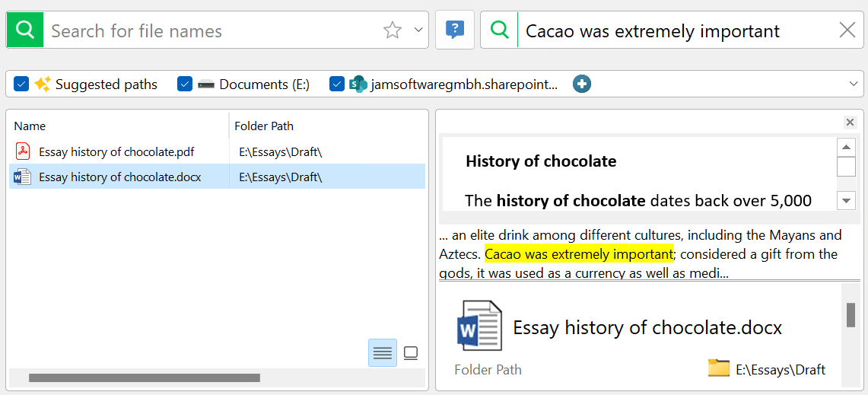868x395 pixels.
Task: Click the content search magnifier icon
Action: pos(500,30)
